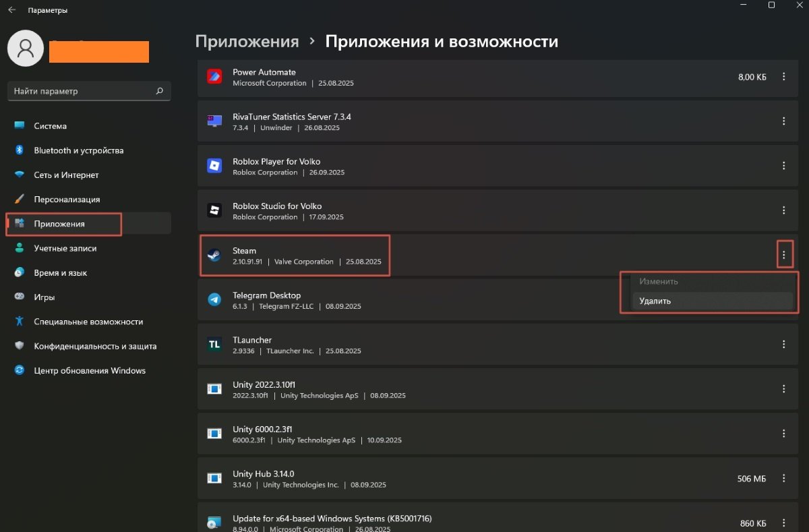Open three-dot menu for Roblox Studio

click(783, 210)
